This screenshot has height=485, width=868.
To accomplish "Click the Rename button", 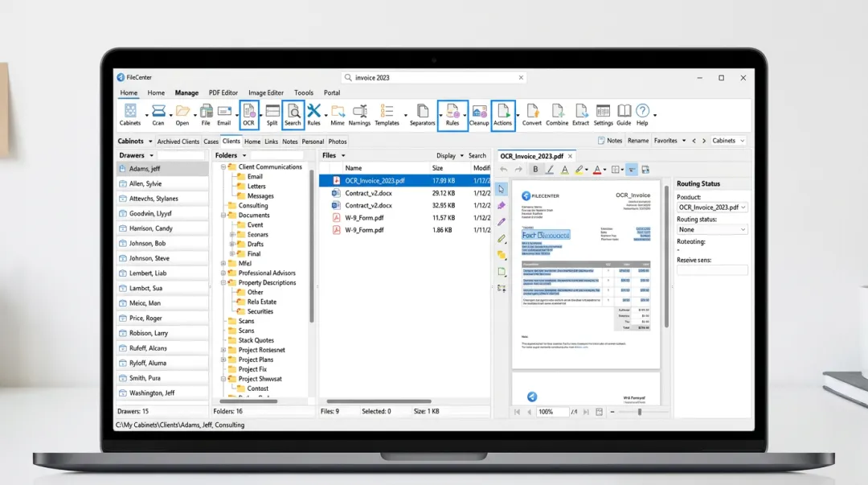I will point(637,141).
